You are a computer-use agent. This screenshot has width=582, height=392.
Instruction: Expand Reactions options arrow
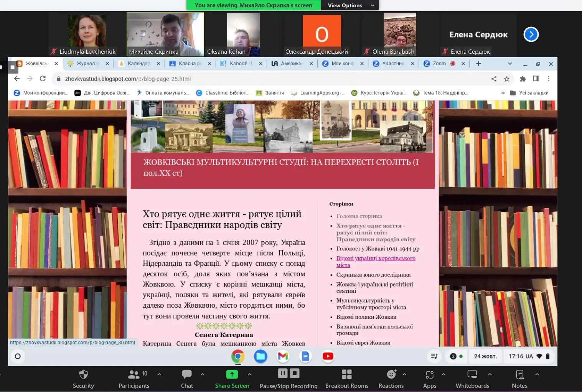[x=404, y=374]
